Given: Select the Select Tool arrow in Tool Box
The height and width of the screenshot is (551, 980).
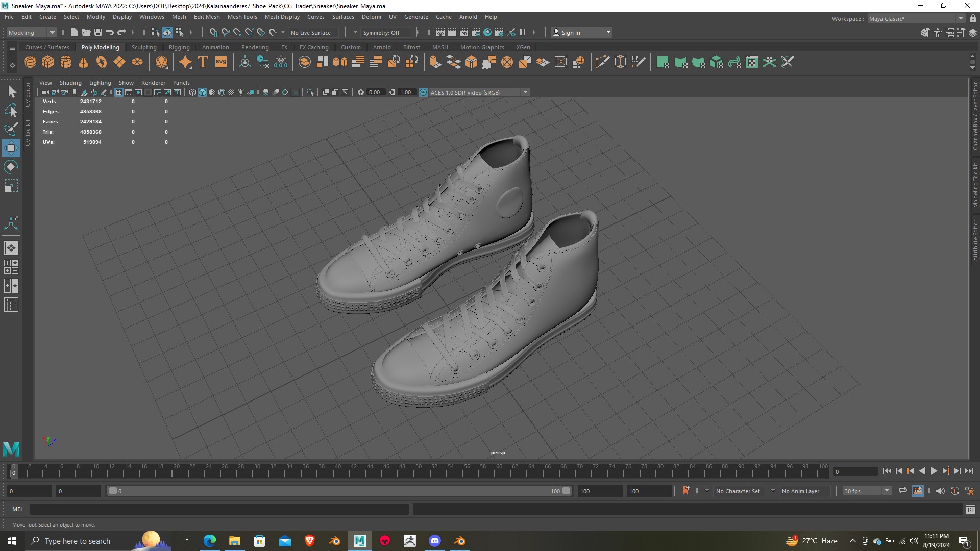Looking at the screenshot, I should coord(11,92).
